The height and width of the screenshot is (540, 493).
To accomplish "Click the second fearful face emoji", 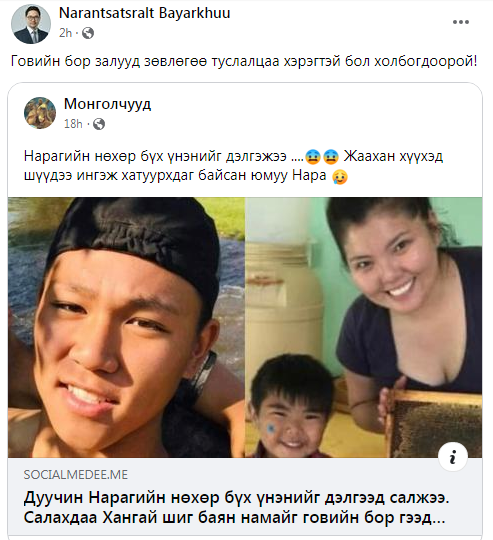I will coord(331,157).
